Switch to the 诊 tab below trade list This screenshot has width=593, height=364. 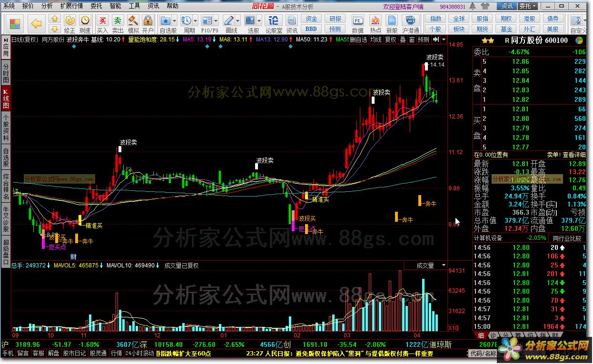coord(494,335)
